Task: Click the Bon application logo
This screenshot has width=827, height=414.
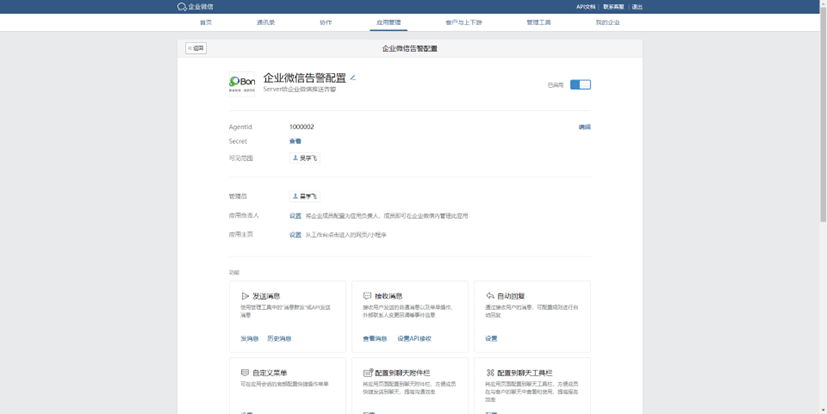Action: [x=242, y=83]
